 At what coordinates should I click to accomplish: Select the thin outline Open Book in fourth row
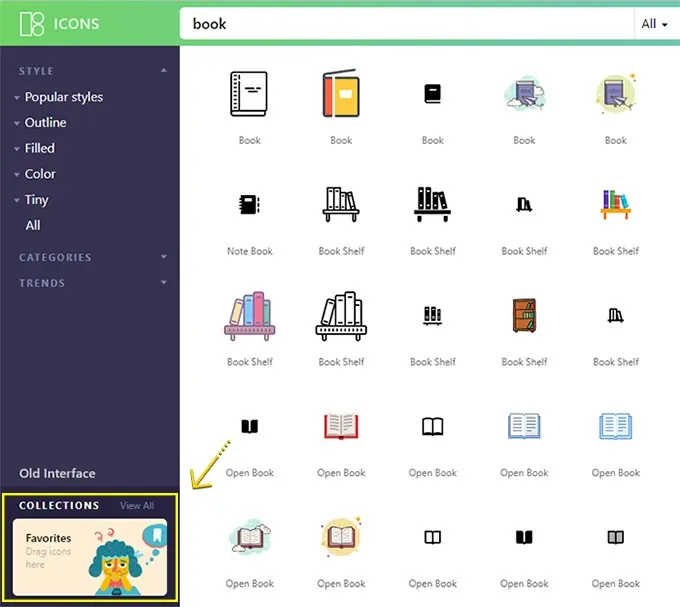click(432, 426)
